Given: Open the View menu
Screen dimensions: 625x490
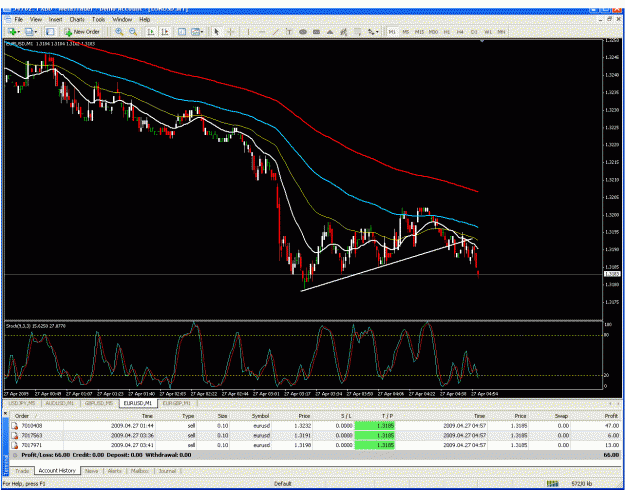Looking at the screenshot, I should (x=36, y=19).
